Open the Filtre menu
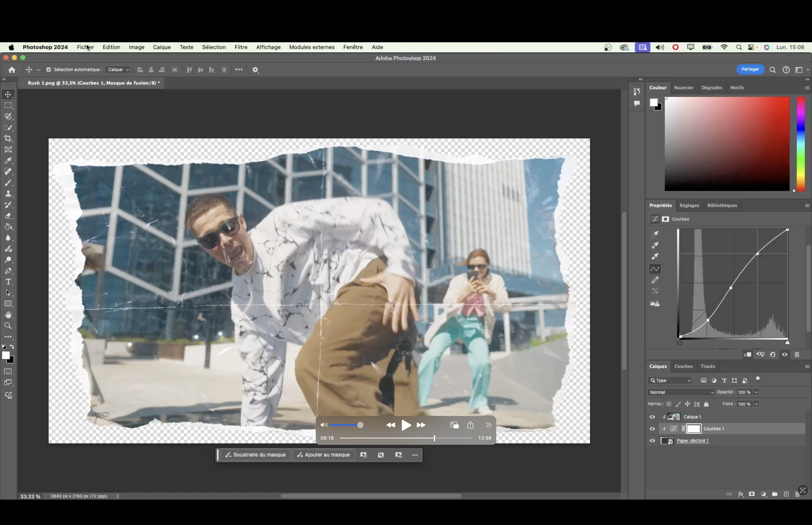Screen dimensions: 812x525 241,47
